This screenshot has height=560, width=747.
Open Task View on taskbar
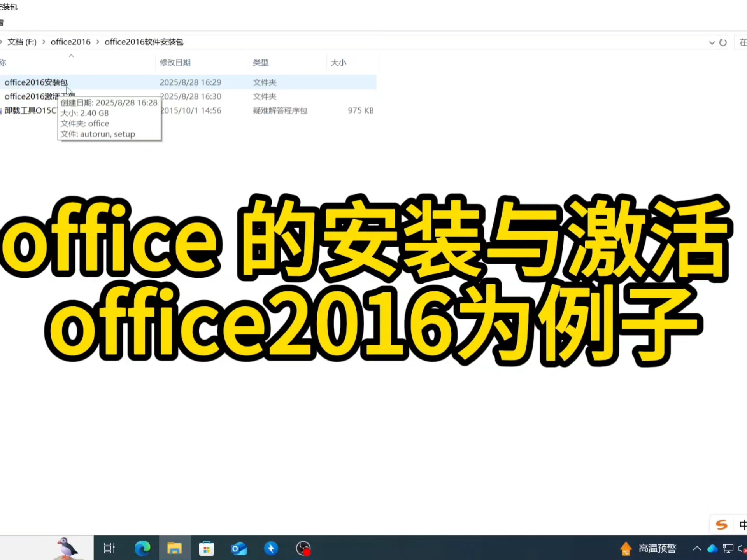pos(109,548)
